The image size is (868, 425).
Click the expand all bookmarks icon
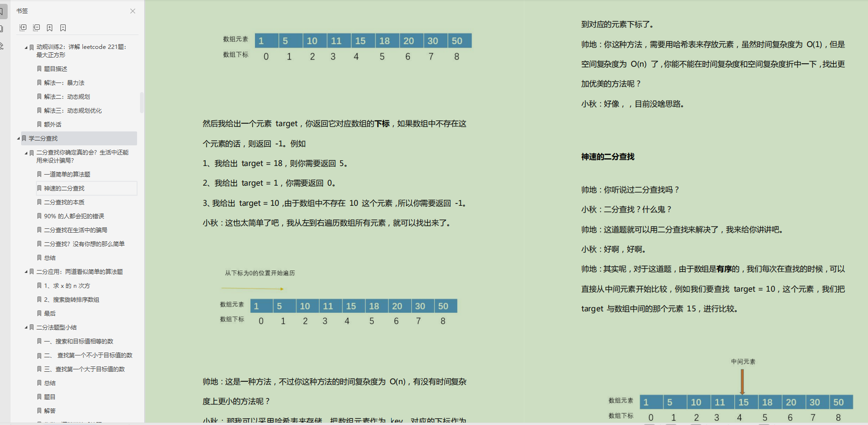pos(23,28)
